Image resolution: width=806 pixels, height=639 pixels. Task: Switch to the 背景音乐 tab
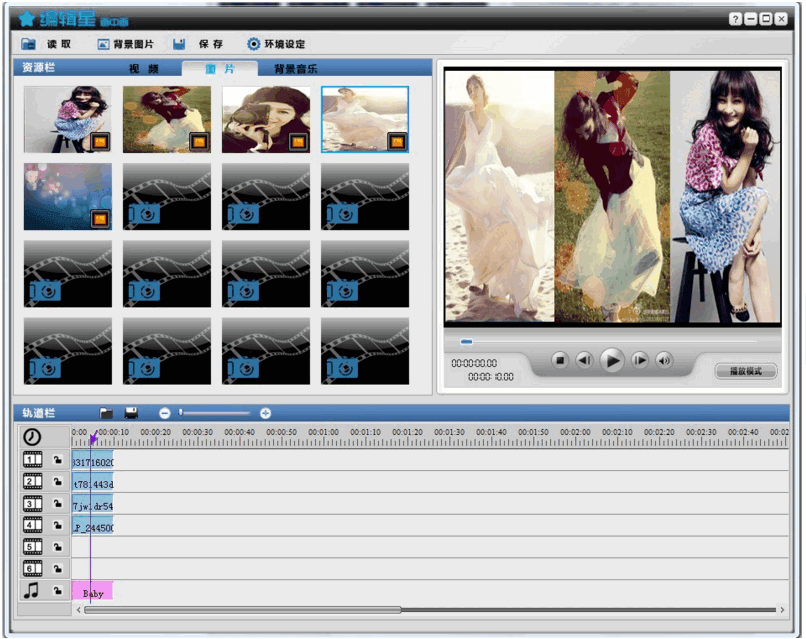(x=296, y=69)
